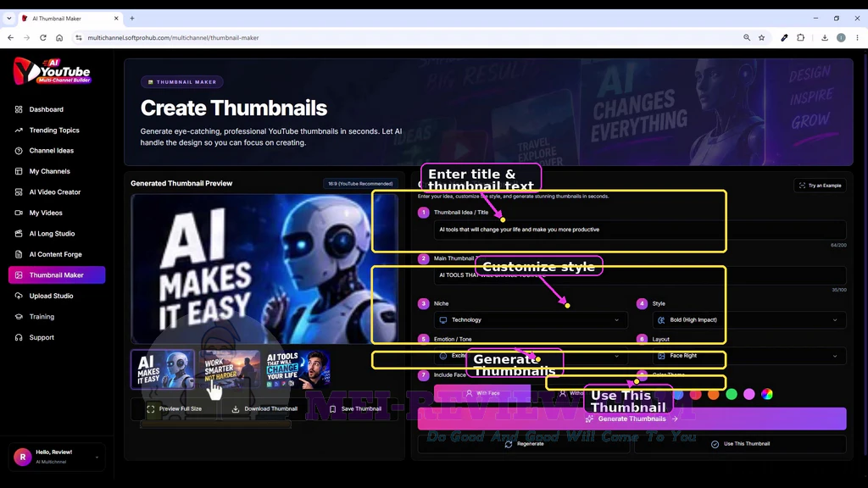The width and height of the screenshot is (868, 488).
Task: Open a new browser tab
Action: pyautogui.click(x=131, y=19)
